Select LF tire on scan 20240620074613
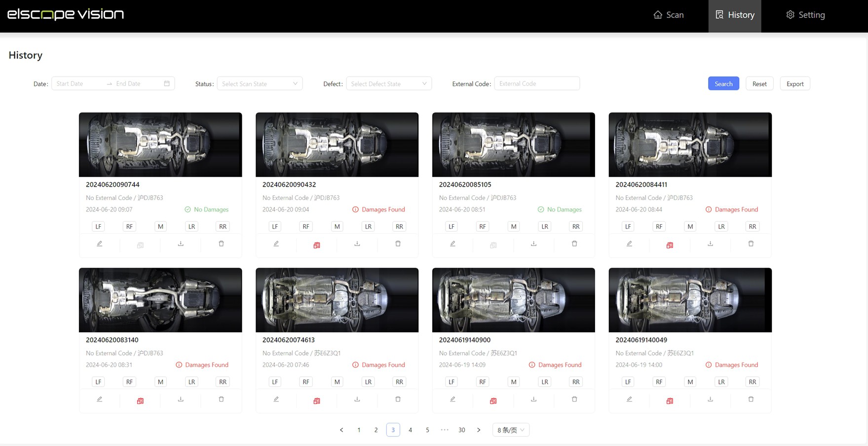868x446 pixels. pos(275,382)
